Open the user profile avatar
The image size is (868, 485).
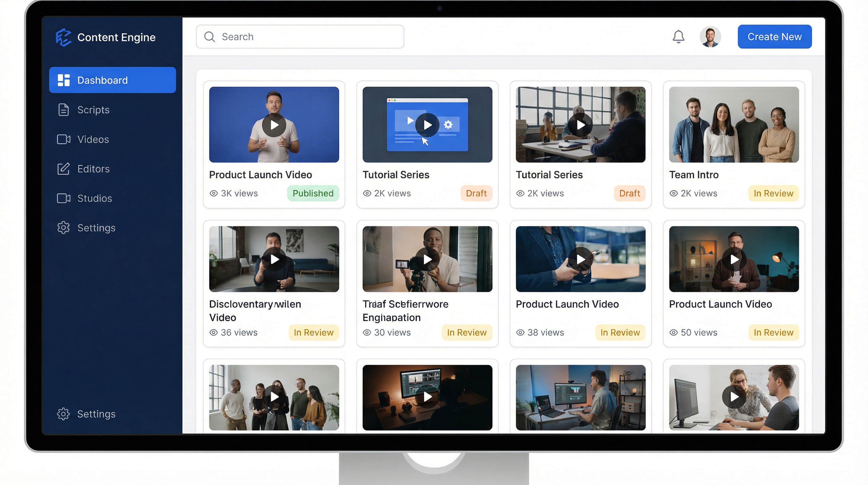pyautogui.click(x=711, y=36)
